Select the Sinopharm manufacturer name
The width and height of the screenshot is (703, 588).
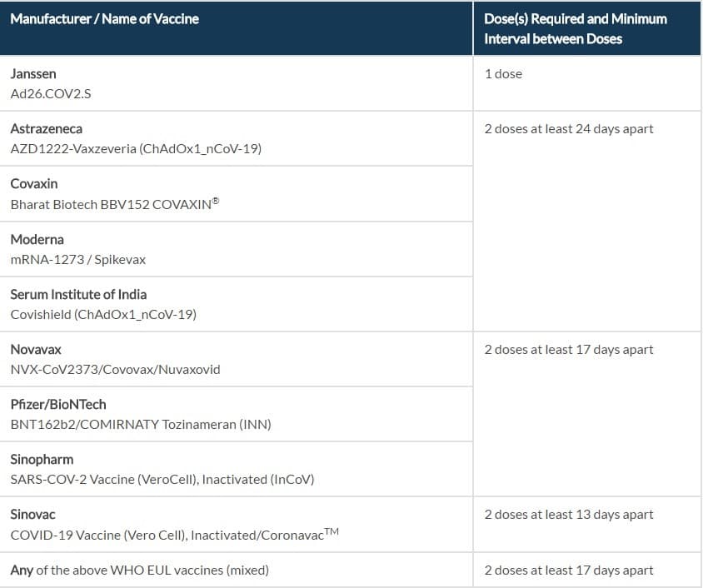[42, 460]
